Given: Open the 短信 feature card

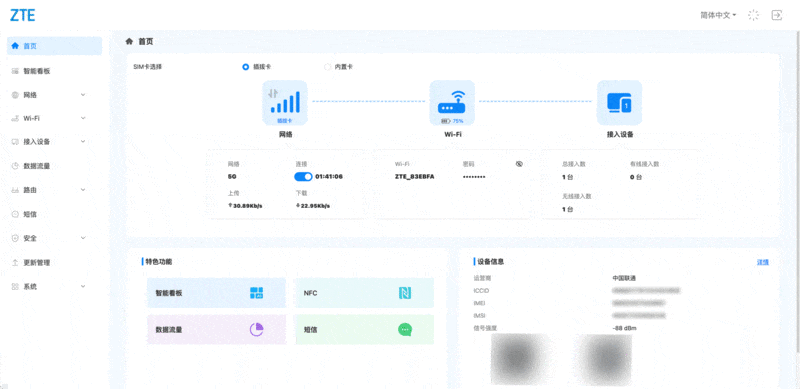Looking at the screenshot, I should pyautogui.click(x=364, y=329).
